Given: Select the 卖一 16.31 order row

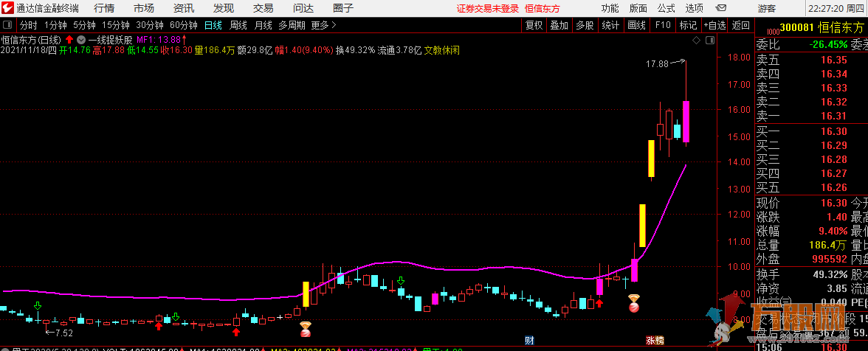Looking at the screenshot, I should point(812,116).
